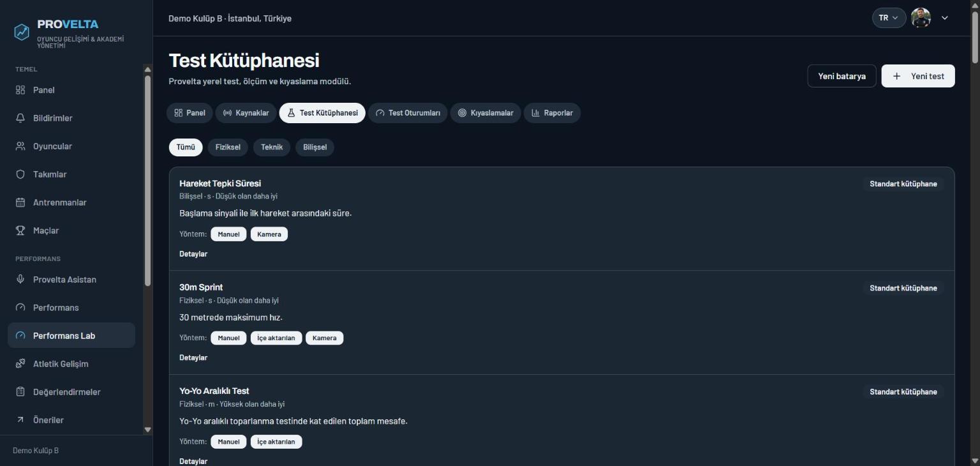Open Oyuncular via the people icon
980x466 pixels.
tap(20, 146)
